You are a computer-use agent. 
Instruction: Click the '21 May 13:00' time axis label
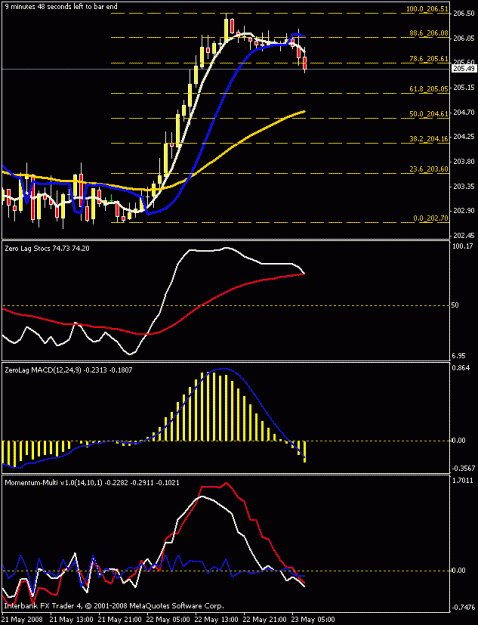(71, 620)
